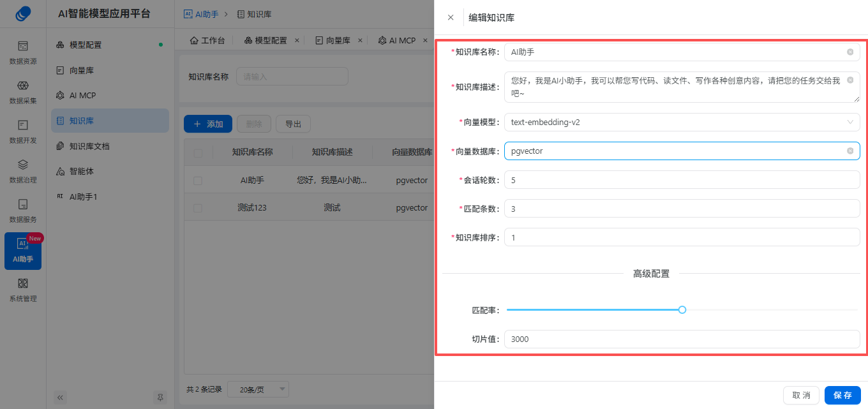
Task: Switch to 模型配置 tab
Action: tap(266, 40)
